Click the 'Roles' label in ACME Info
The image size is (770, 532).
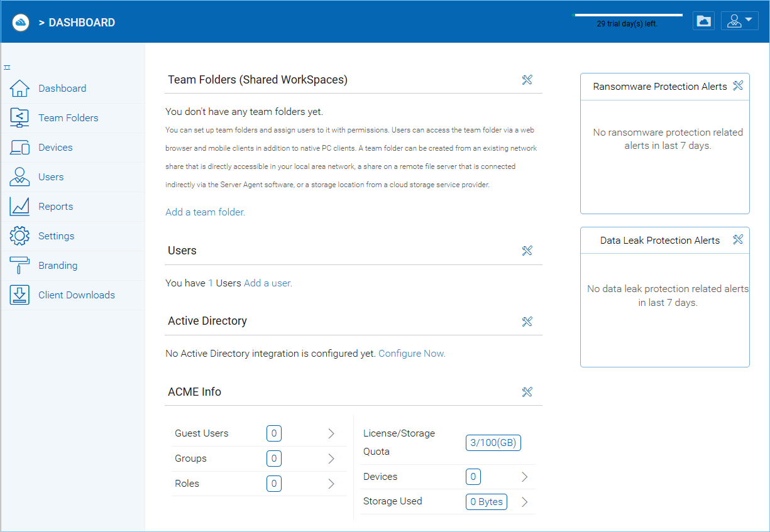[187, 484]
